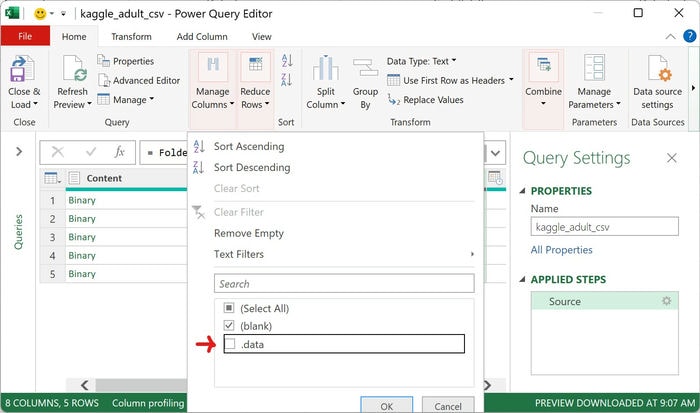Click Binary in row 5
The image size is (700, 413).
pyautogui.click(x=82, y=274)
